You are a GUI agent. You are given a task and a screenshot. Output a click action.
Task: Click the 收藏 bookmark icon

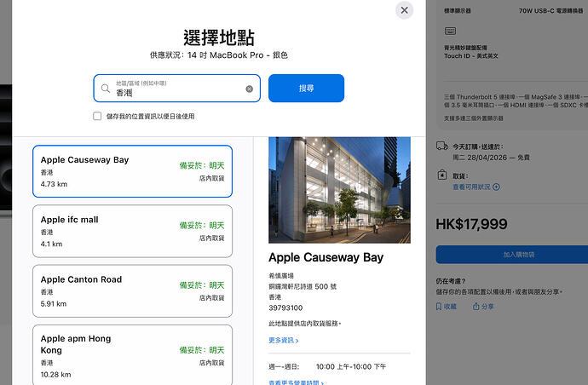(439, 307)
